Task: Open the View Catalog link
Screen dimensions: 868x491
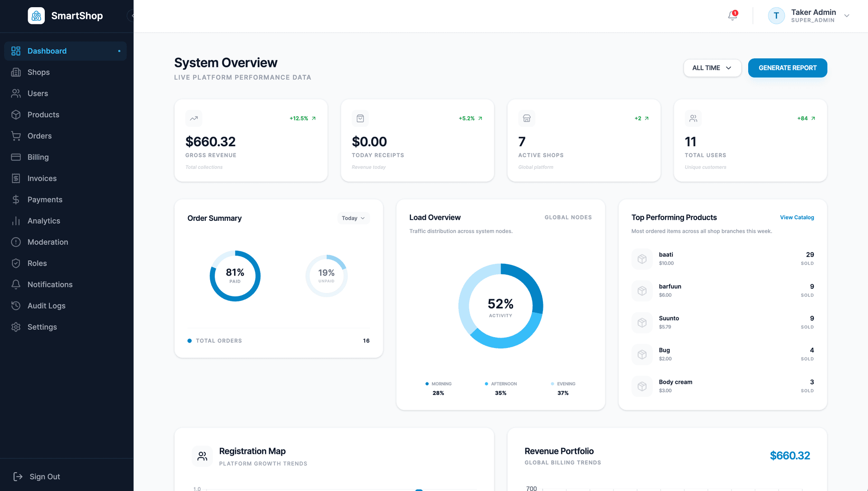Action: tap(797, 218)
